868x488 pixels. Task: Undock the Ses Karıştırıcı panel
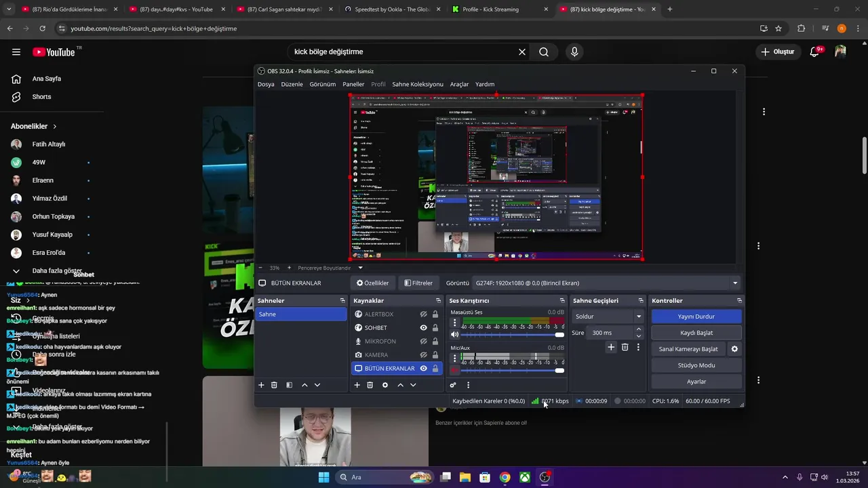562,300
